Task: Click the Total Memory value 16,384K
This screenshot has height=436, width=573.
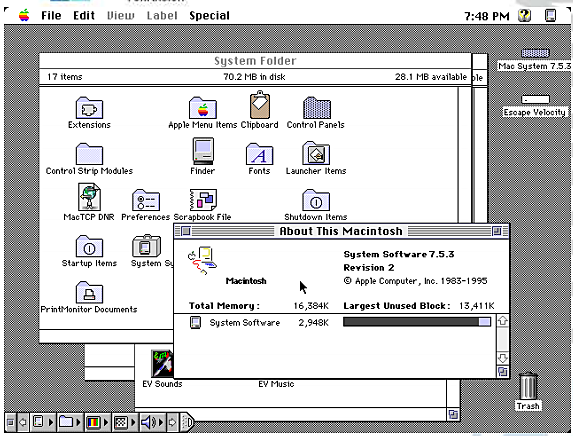Action: pyautogui.click(x=311, y=306)
